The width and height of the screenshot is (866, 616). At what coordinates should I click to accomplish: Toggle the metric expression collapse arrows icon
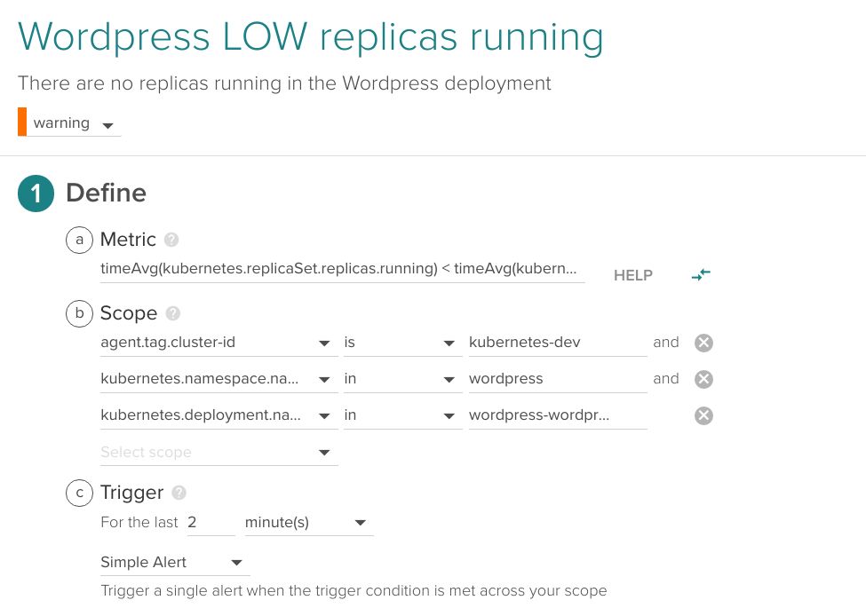pyautogui.click(x=701, y=274)
